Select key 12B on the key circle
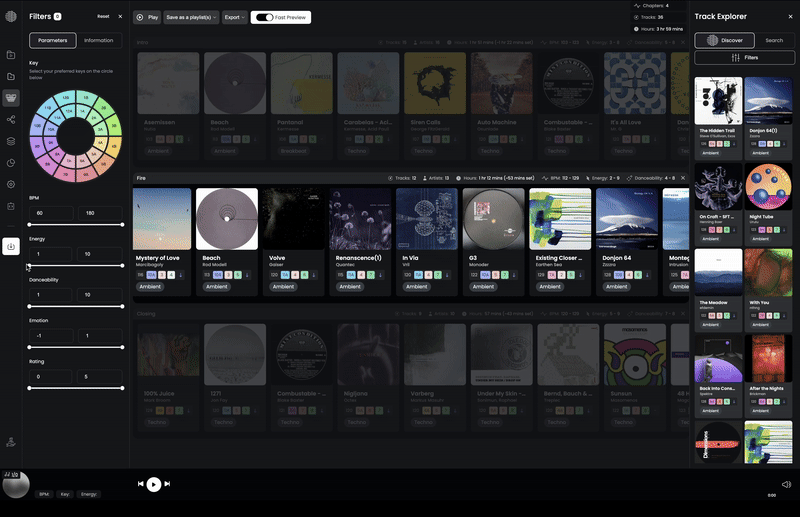This screenshot has width=800, height=517. [x=66, y=97]
